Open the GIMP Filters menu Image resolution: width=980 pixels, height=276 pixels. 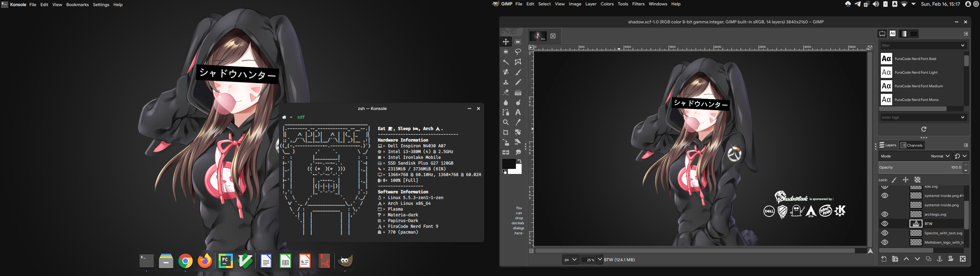point(638,4)
